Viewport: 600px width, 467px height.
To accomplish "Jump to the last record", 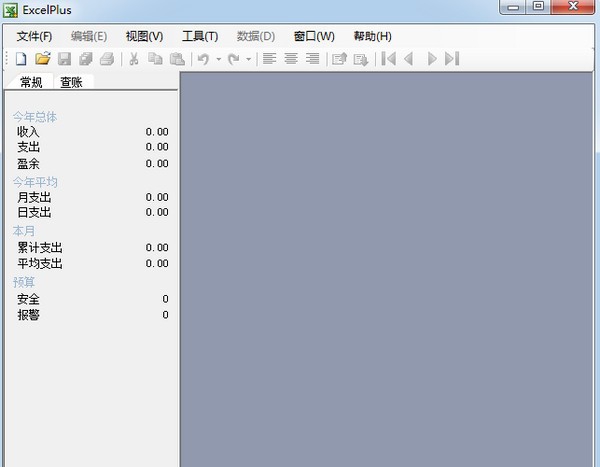I will tap(452, 59).
